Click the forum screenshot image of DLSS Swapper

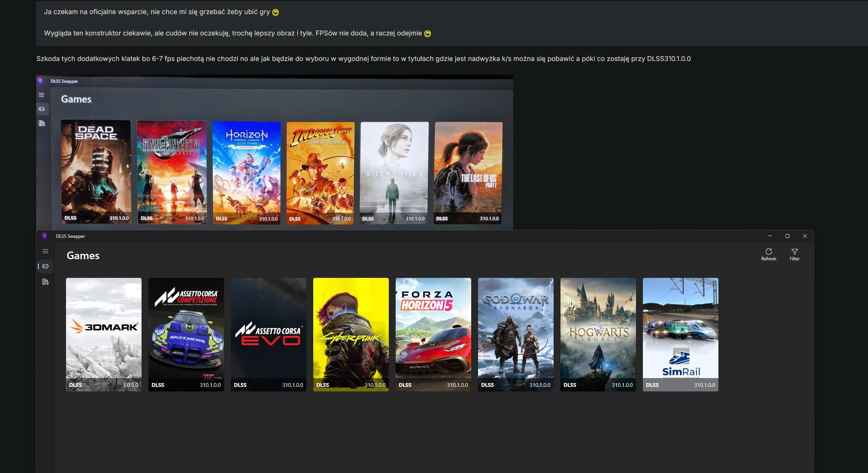(275, 152)
